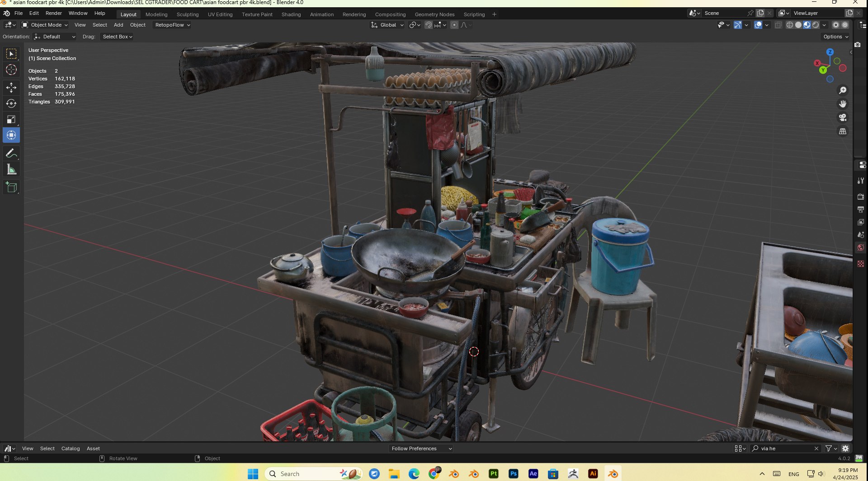Expand the Options dropdown
The height and width of the screenshot is (481, 868).
[x=835, y=37]
